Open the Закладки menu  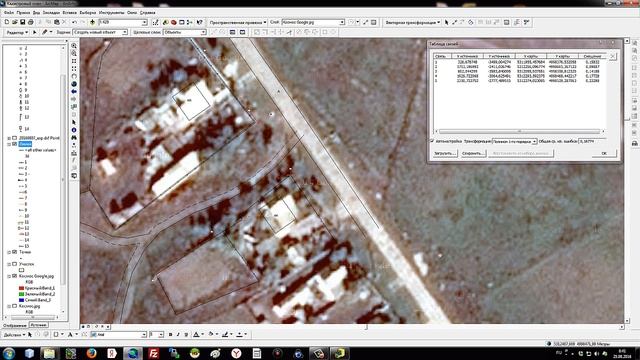tap(51, 13)
